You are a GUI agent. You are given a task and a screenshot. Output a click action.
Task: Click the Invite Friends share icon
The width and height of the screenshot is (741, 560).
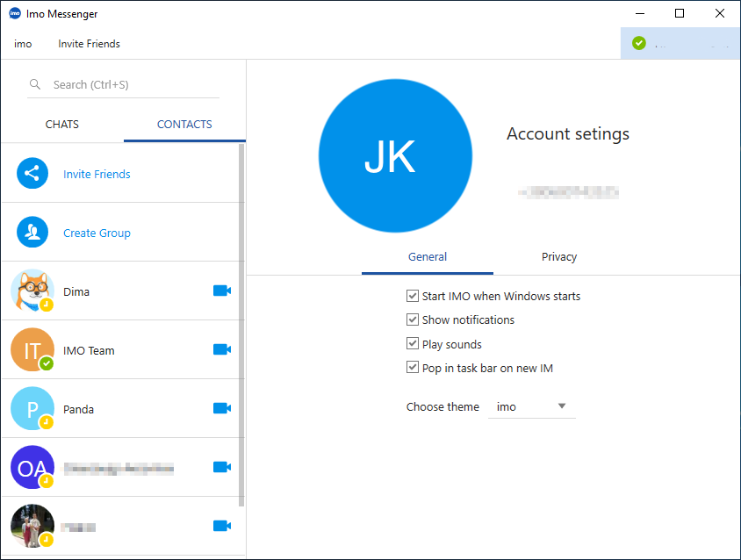(32, 174)
